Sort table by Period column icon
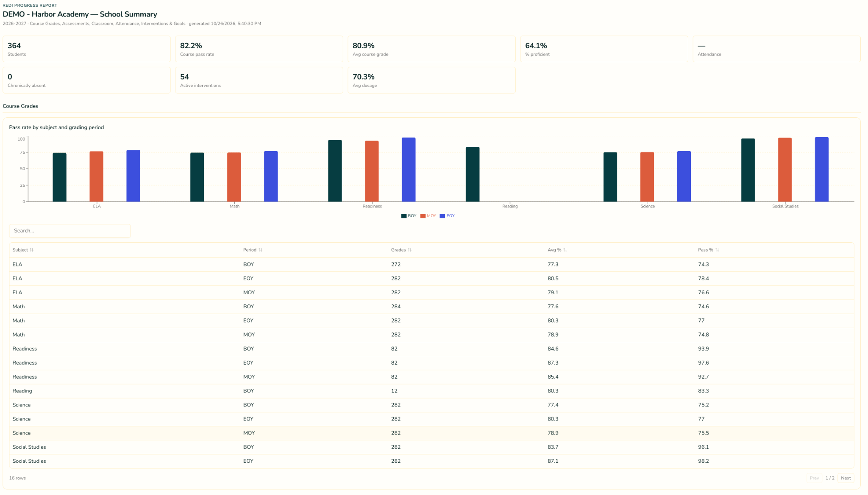 pyautogui.click(x=260, y=250)
